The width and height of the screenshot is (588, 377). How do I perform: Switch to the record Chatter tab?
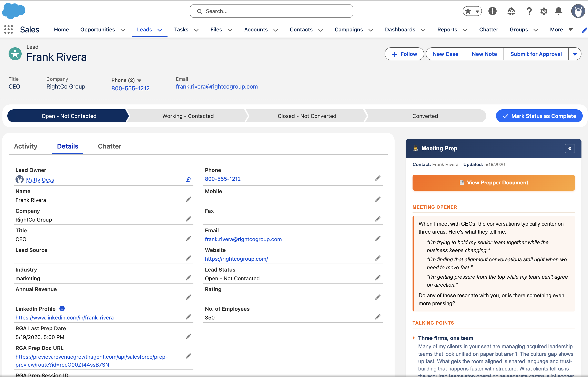(109, 146)
